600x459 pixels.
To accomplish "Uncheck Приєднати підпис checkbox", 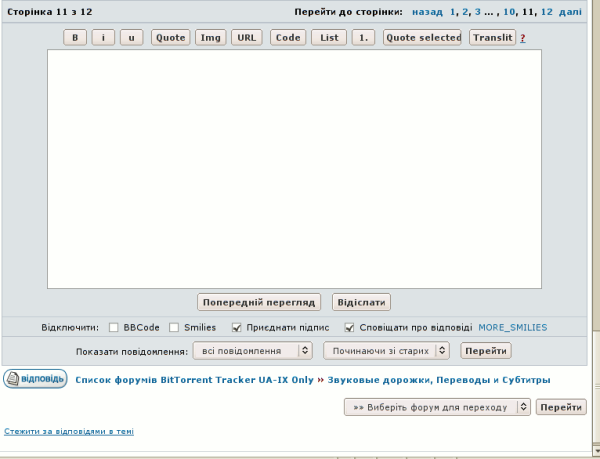I will (236, 327).
